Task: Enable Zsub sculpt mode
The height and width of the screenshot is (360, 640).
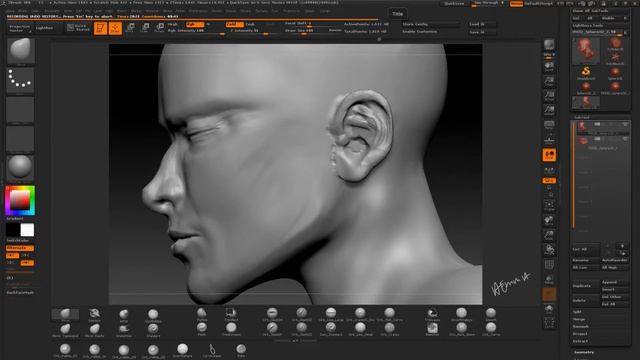Action: 250,24
